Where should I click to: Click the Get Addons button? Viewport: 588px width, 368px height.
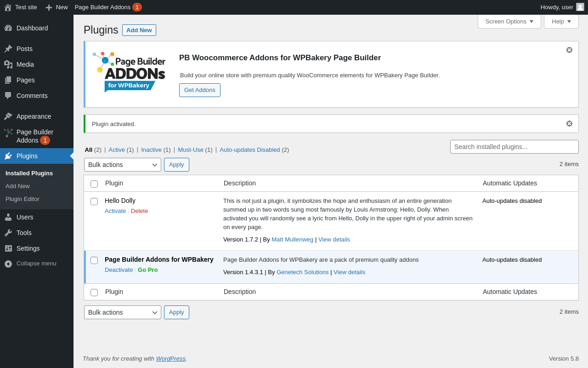pos(200,90)
